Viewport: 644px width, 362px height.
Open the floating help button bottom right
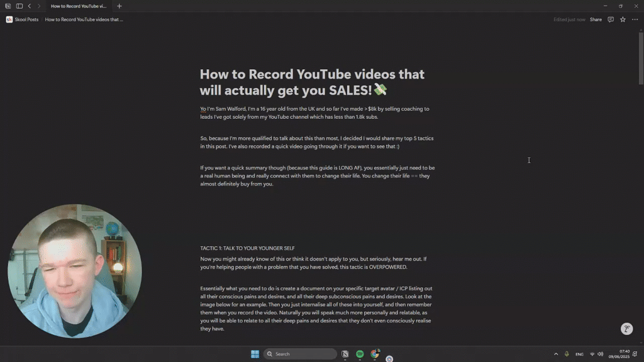pos(626,328)
